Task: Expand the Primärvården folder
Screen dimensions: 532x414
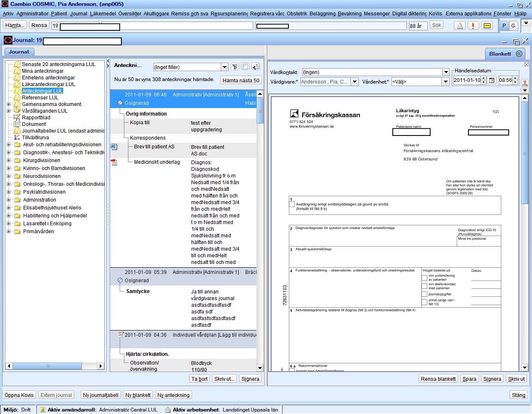Action: 9,232
